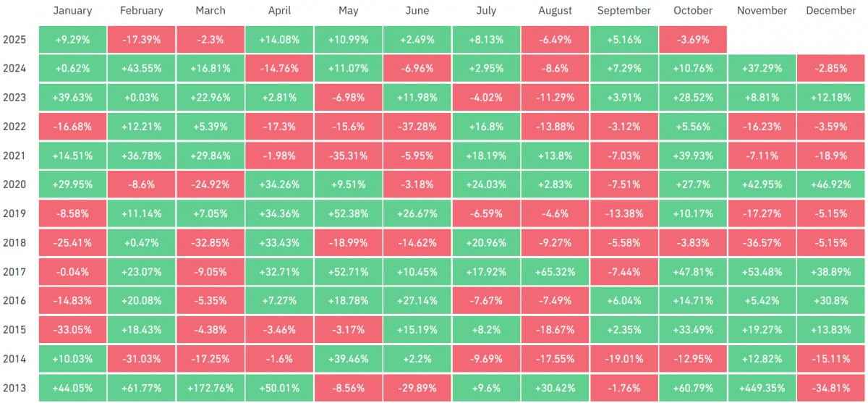Click the February 2024 +43.55% cell
This screenshot has width=868, height=403.
point(140,69)
